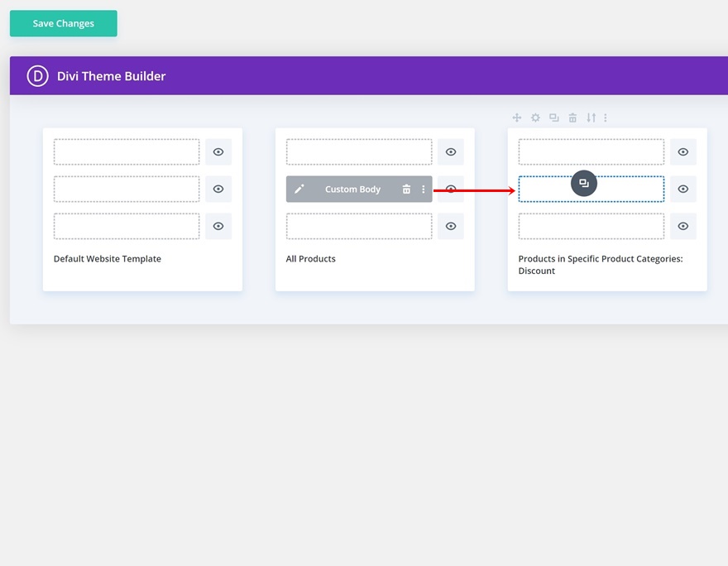Click footer slot in Discount template
The width and height of the screenshot is (728, 566).
point(591,226)
